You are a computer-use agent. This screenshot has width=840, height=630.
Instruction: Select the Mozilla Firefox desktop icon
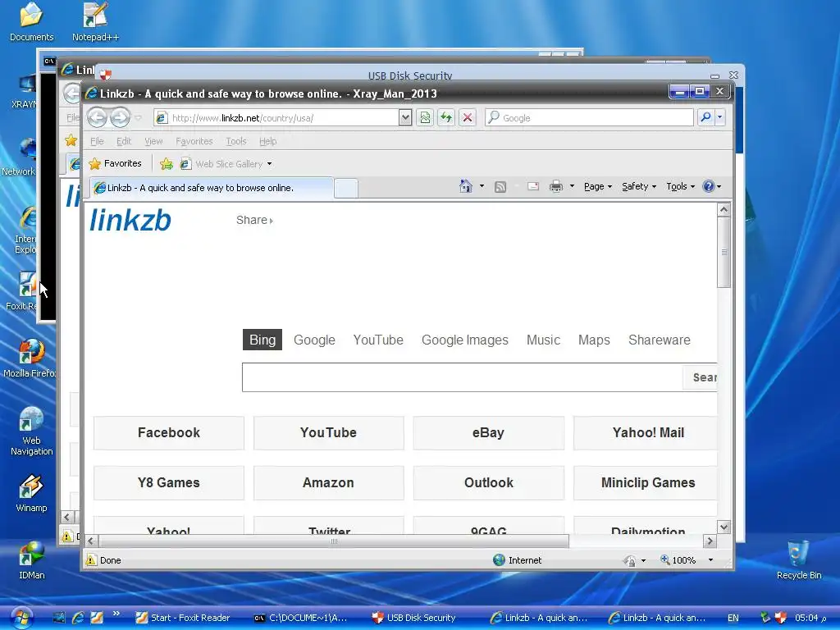coord(30,358)
